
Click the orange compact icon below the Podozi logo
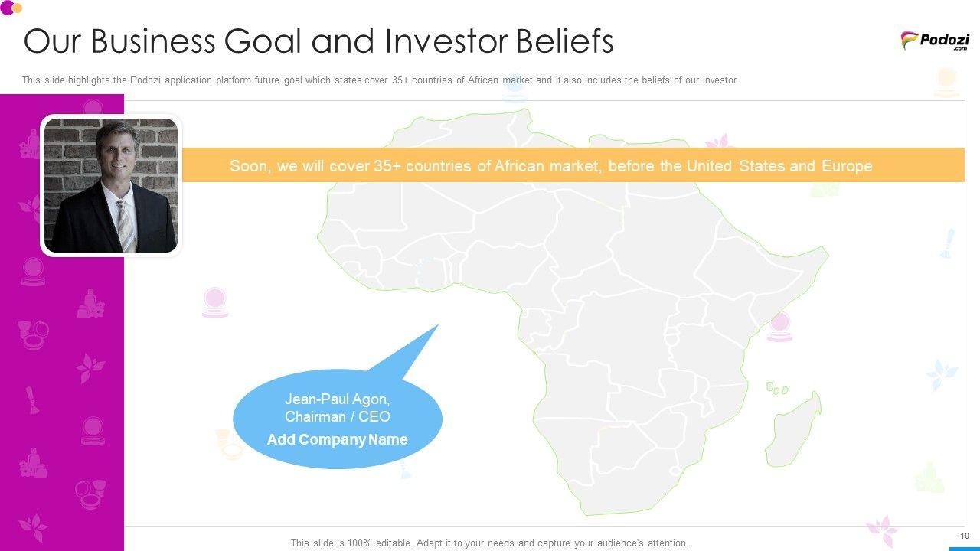(946, 82)
